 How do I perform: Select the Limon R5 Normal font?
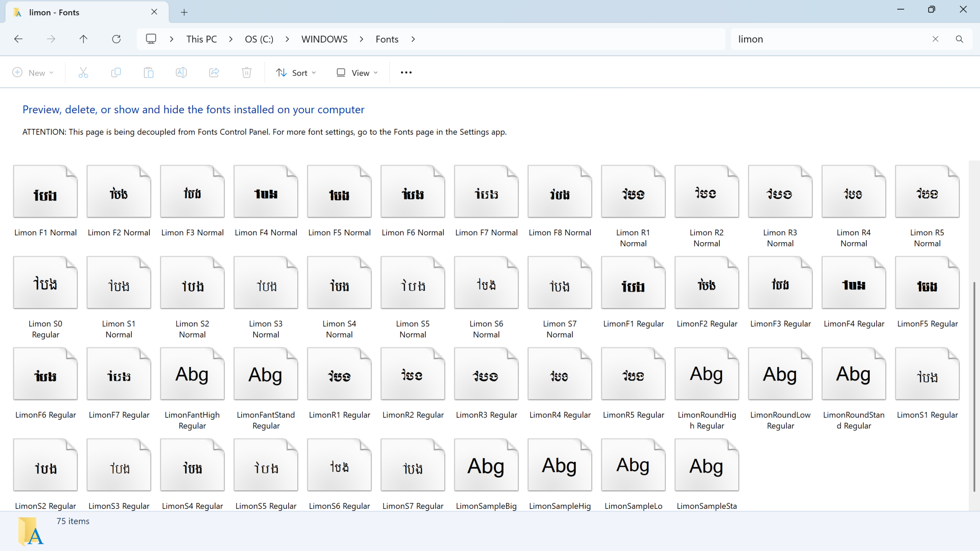click(928, 207)
